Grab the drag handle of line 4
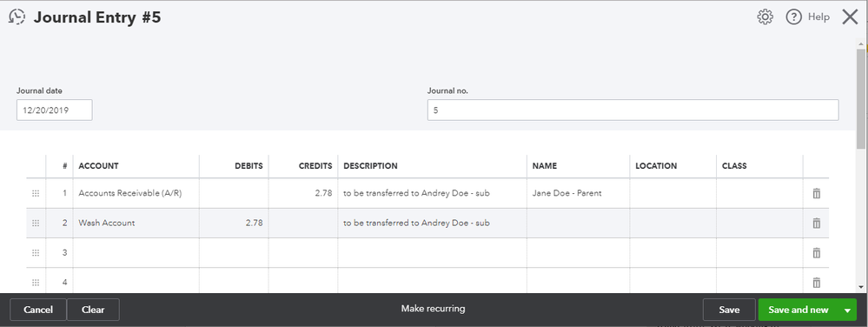This screenshot has height=327, width=868. tap(36, 282)
